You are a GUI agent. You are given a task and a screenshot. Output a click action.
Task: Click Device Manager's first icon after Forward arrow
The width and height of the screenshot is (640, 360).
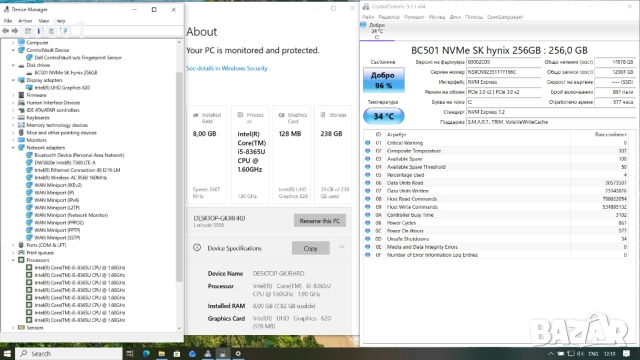click(28, 31)
